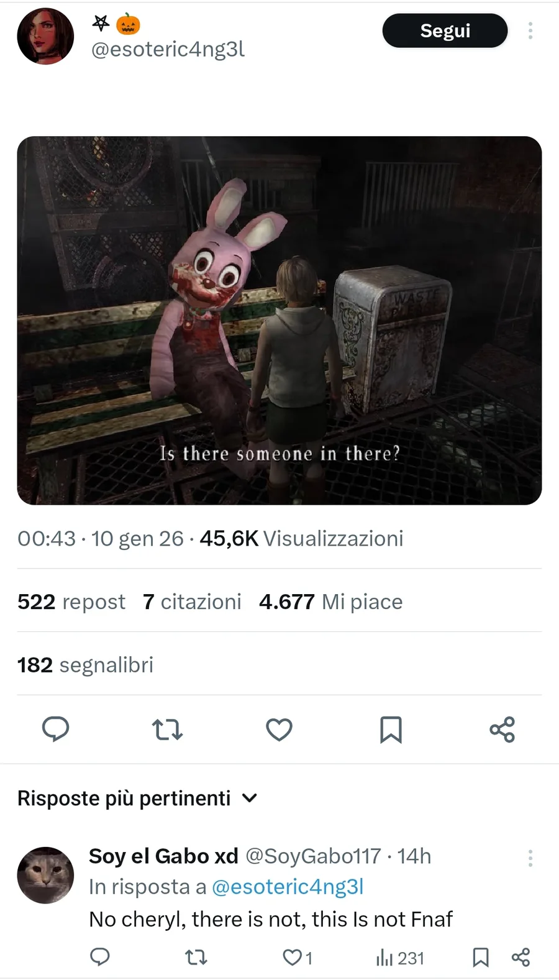The width and height of the screenshot is (559, 980).
Task: Follow the account with Segui button
Action: [x=445, y=30]
